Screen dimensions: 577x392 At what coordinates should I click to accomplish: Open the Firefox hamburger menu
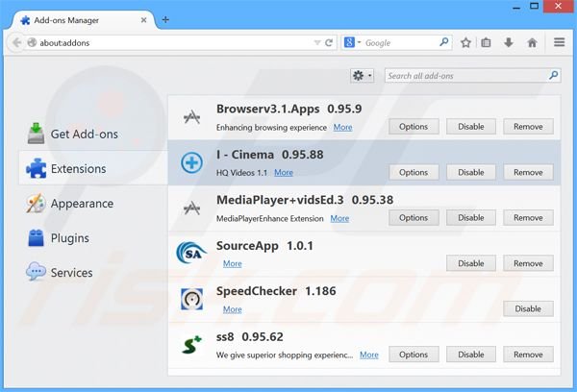[559, 42]
